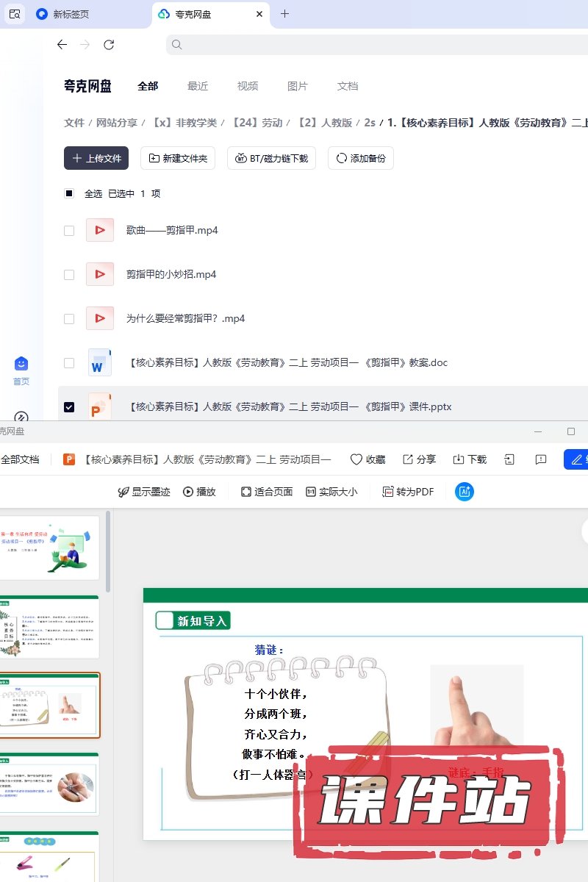
Task: Go to 网站分享 breadcrumb folder
Action: coord(117,123)
